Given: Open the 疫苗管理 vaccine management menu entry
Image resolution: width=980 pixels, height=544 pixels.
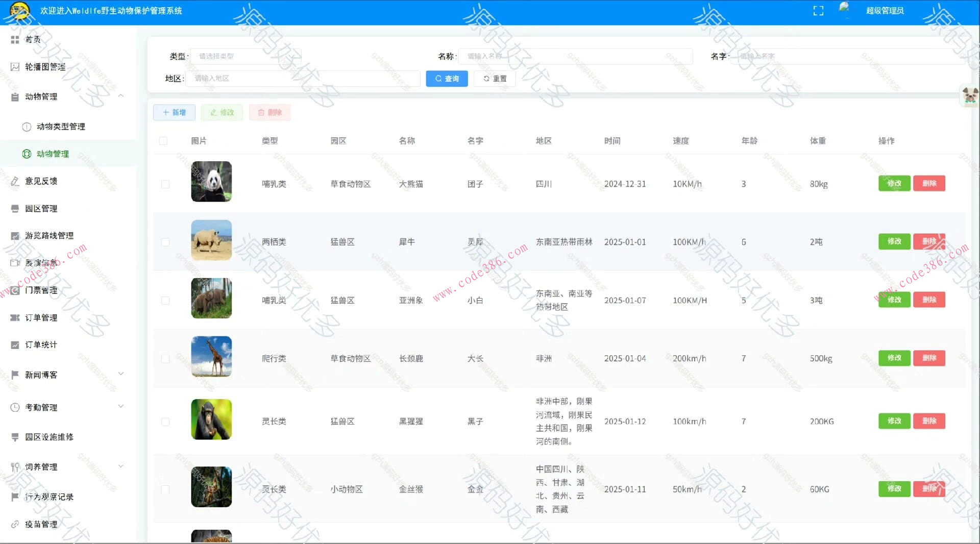Looking at the screenshot, I should [40, 524].
